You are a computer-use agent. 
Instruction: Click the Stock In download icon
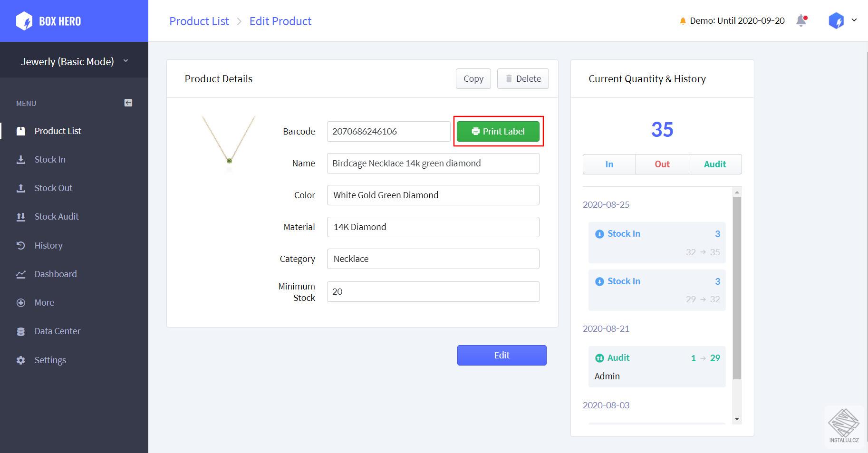click(x=21, y=160)
